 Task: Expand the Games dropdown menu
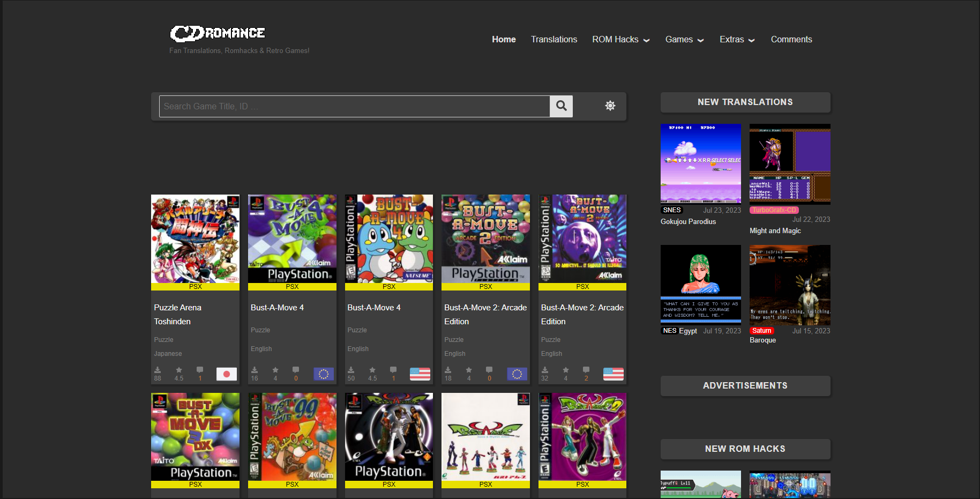(x=684, y=40)
